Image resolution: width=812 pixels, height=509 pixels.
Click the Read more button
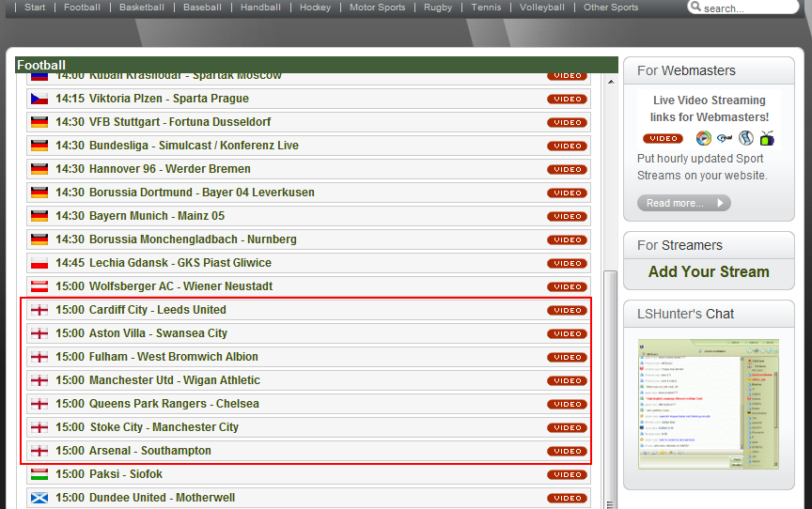(683, 203)
